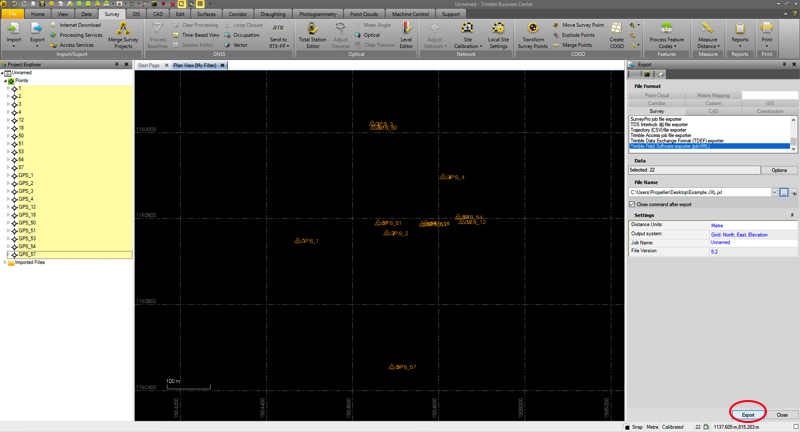The image size is (800, 432).
Task: Open Print dropdown
Action: pos(767,46)
